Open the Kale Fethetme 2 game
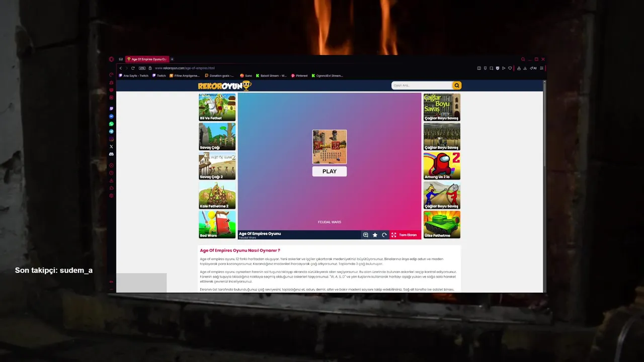The image size is (644, 362). click(217, 195)
